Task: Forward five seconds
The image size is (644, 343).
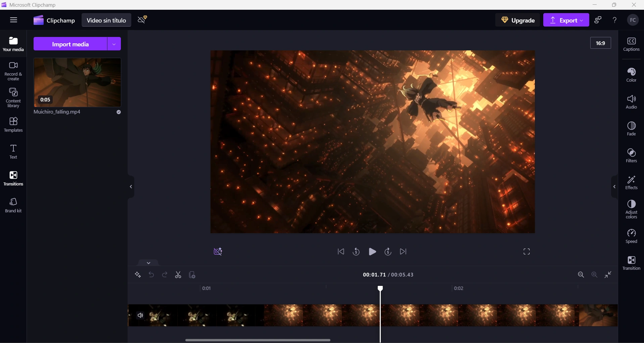Action: point(388,252)
